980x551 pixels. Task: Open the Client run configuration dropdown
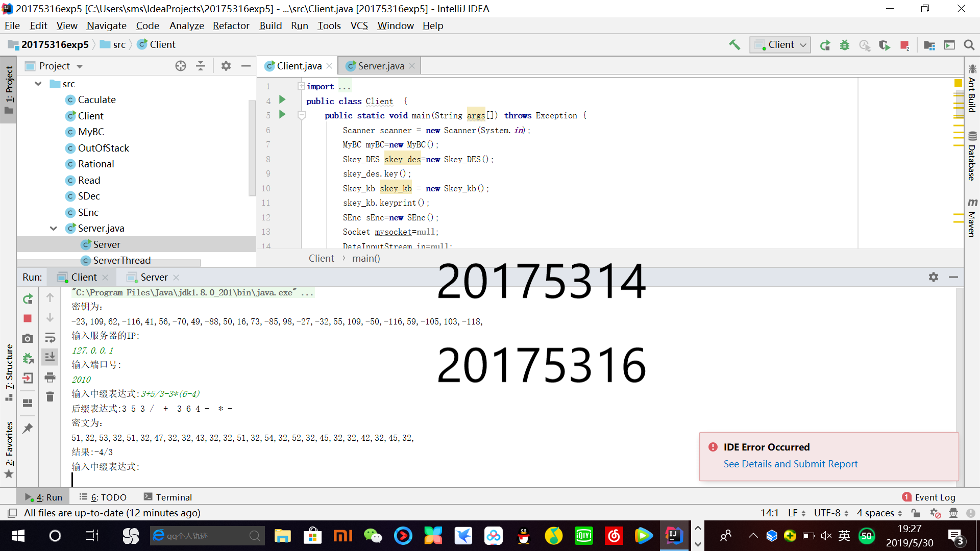[x=780, y=45]
